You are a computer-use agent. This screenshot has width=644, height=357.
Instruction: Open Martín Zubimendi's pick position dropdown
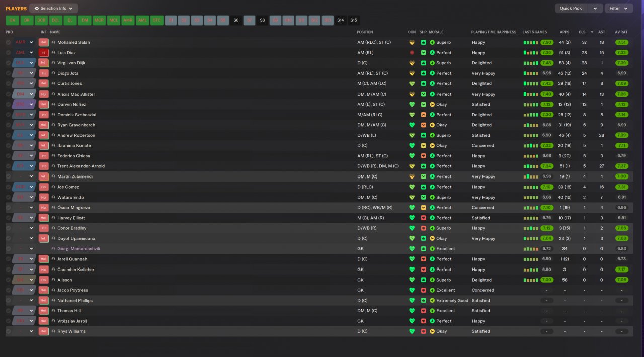31,176
